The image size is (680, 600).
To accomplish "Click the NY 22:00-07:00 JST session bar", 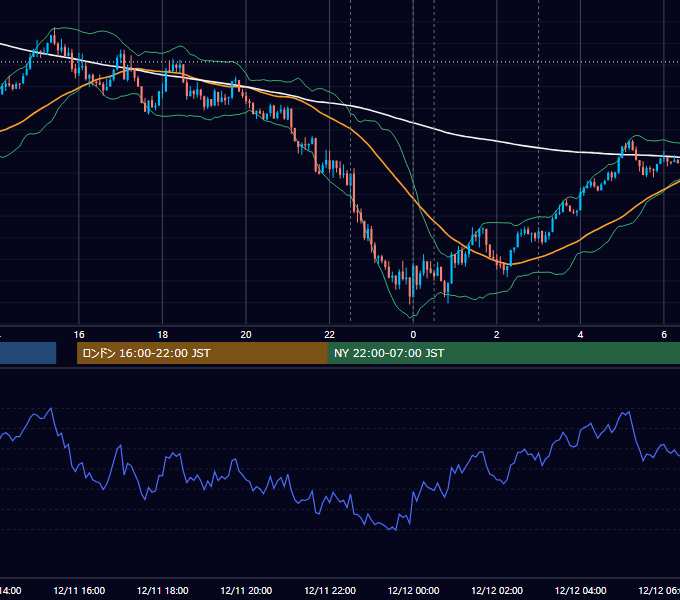I will (504, 353).
